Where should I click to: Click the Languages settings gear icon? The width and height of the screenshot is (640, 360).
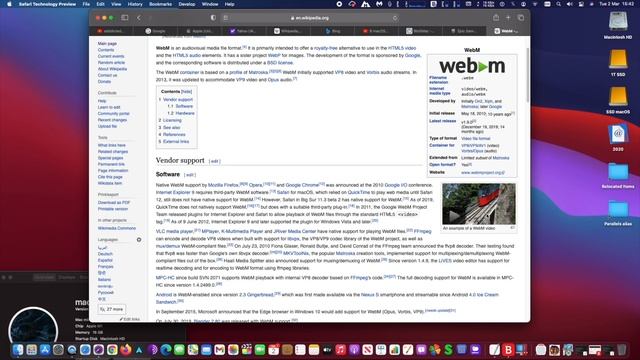(139, 240)
